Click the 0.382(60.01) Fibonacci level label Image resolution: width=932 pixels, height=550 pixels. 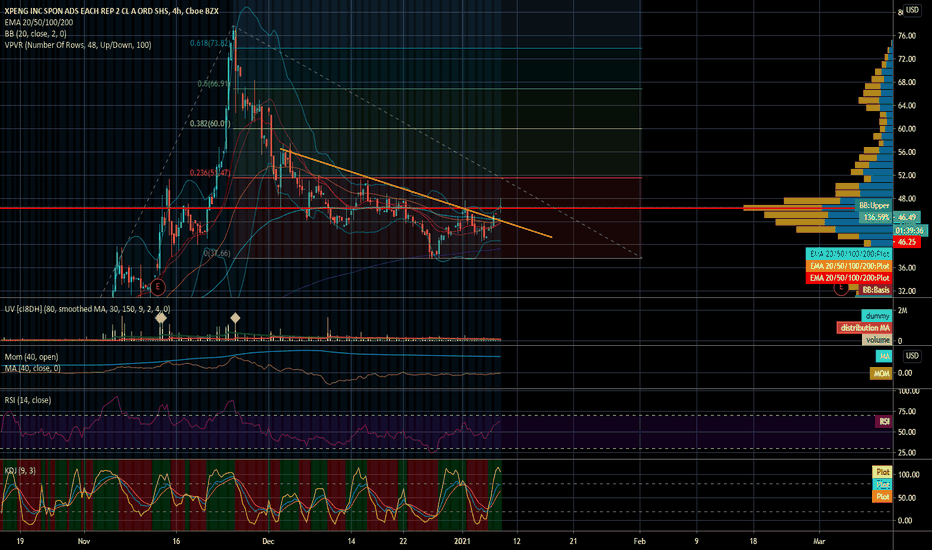(x=210, y=124)
